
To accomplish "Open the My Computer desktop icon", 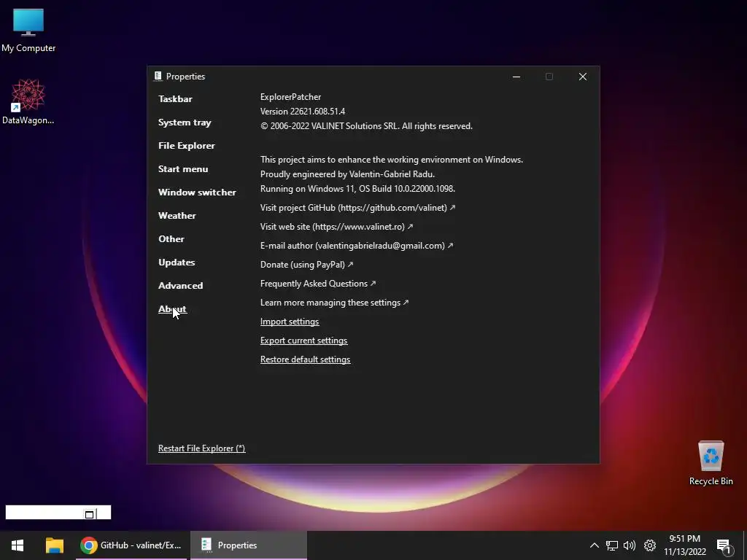I will pos(28,31).
